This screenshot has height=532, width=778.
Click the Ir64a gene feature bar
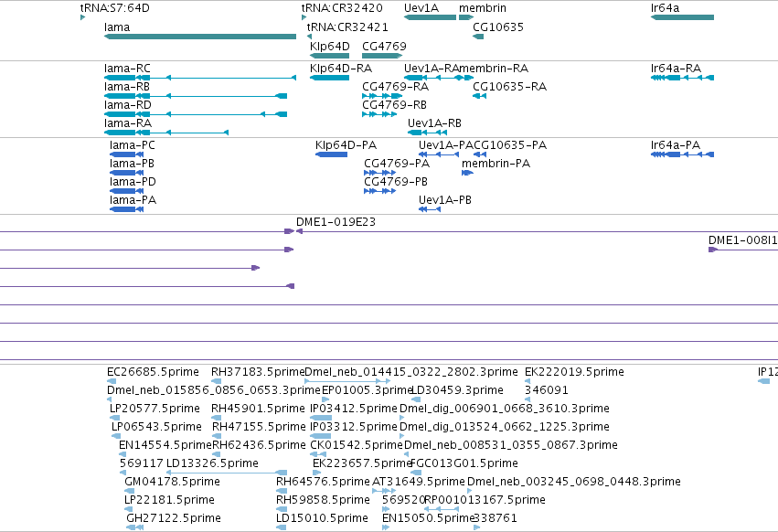pos(682,17)
